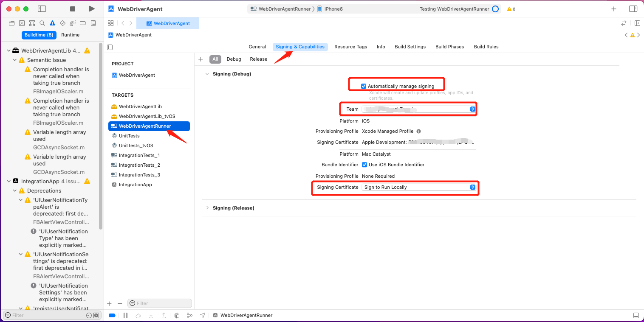
Task: Collapse the Deprecations group
Action: coord(15,191)
